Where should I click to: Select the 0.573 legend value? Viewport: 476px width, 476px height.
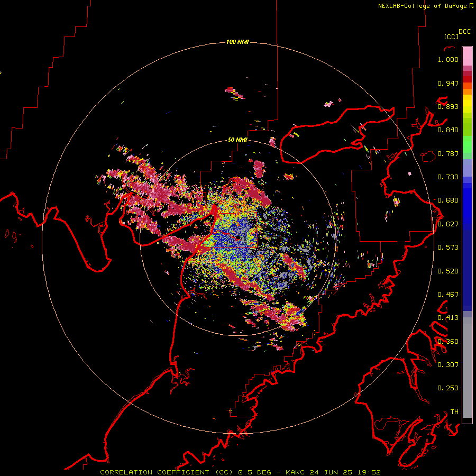pyautogui.click(x=448, y=248)
